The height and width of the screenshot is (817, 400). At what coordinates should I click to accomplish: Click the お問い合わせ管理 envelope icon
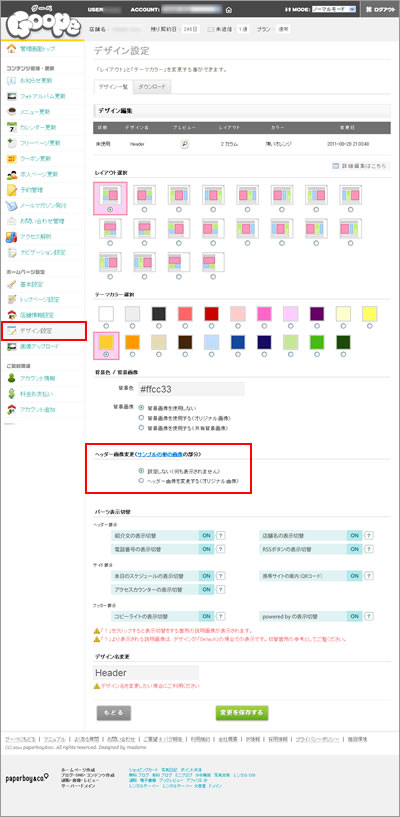click(11, 221)
